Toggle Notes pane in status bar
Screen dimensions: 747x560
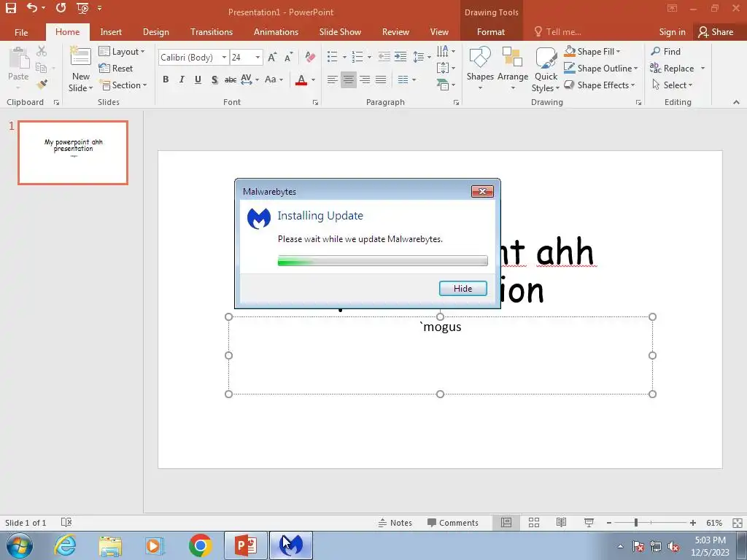395,522
